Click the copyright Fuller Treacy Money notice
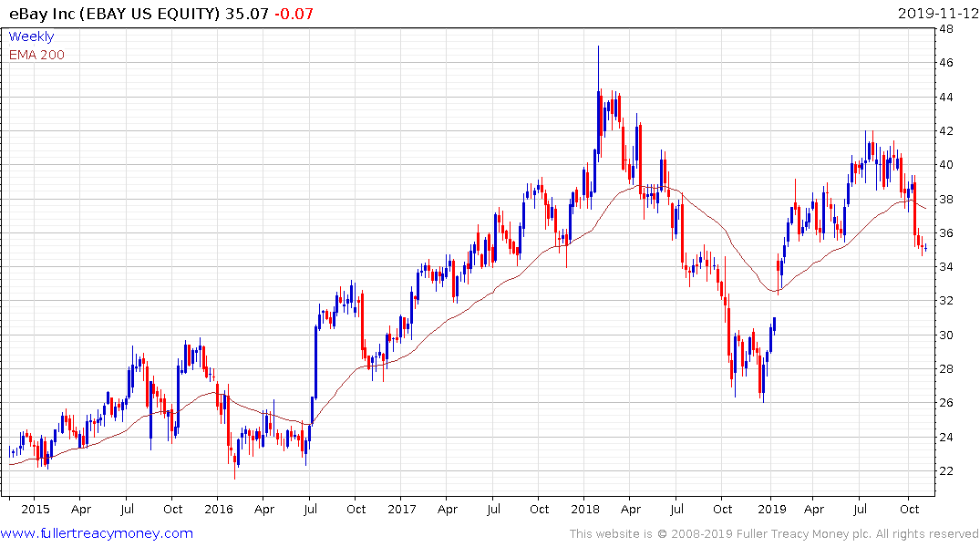 pyautogui.click(x=774, y=534)
